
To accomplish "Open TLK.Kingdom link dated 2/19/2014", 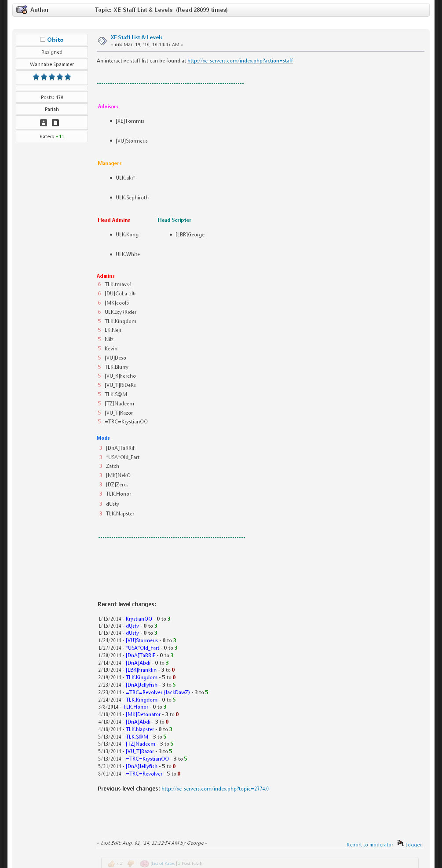I will [142, 677].
